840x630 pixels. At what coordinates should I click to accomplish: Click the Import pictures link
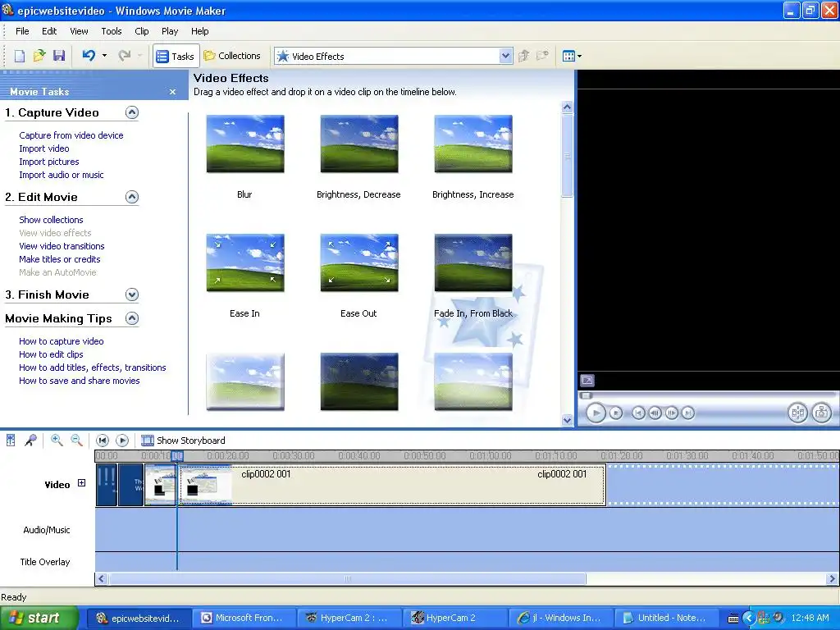[48, 162]
